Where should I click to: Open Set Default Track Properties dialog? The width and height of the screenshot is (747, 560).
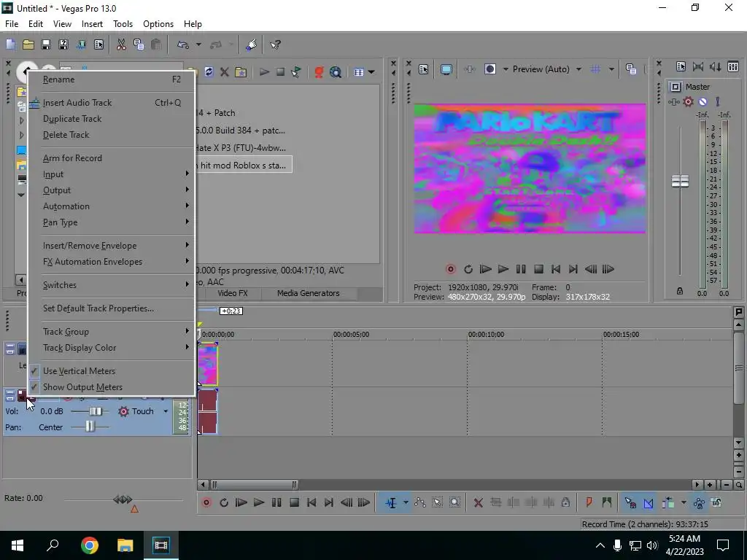(112, 308)
